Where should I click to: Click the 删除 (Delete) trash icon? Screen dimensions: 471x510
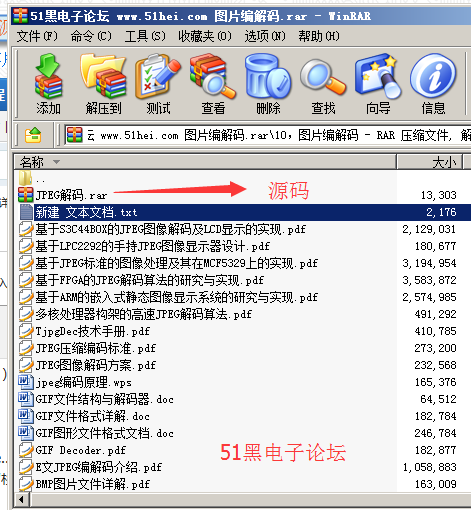tap(268, 83)
